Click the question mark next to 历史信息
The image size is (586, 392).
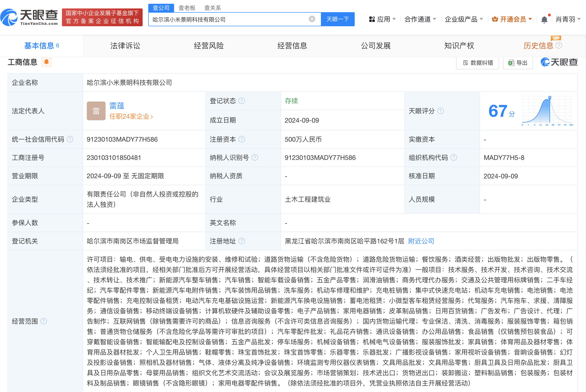pos(559,46)
